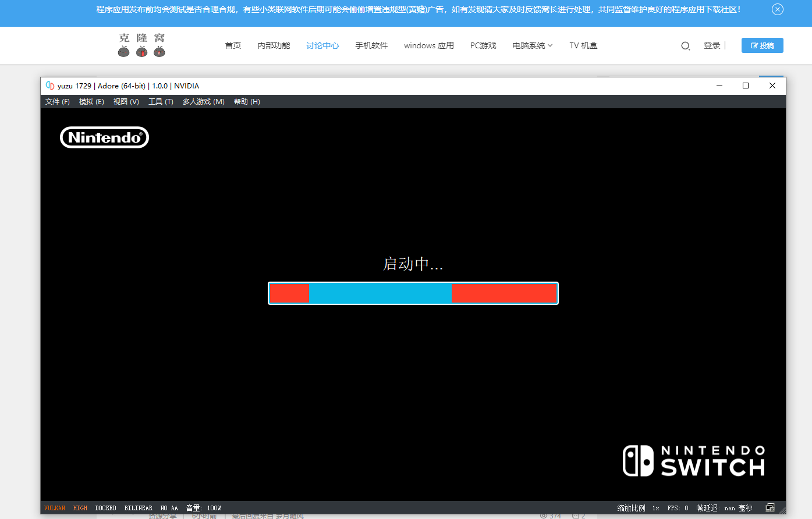Image resolution: width=812 pixels, height=519 pixels.
Task: Open the 视图 (V) menu
Action: click(x=126, y=102)
